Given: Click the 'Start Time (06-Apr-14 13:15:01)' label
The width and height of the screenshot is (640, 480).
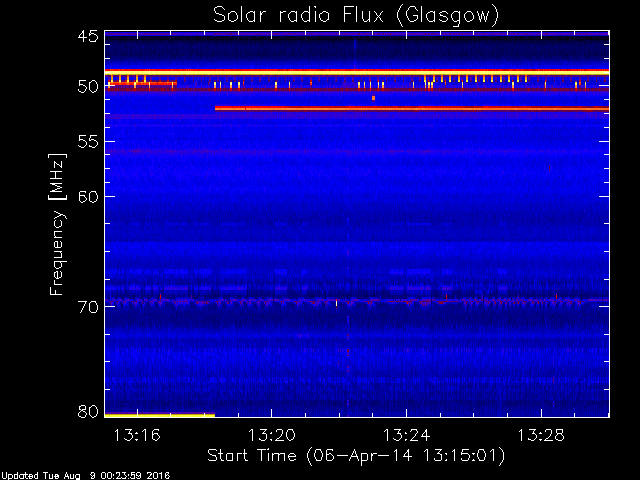Looking at the screenshot, I should pyautogui.click(x=356, y=456).
